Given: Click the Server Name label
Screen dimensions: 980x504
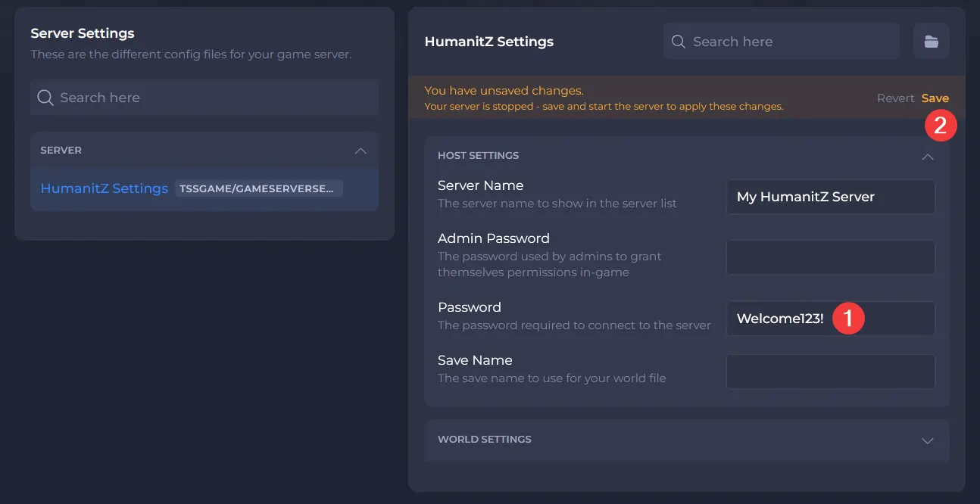Looking at the screenshot, I should pos(481,185).
